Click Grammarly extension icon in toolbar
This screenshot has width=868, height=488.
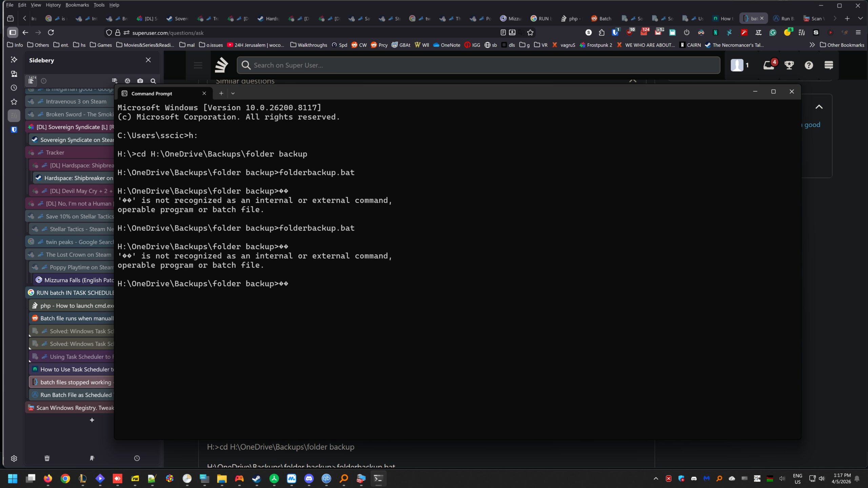[x=773, y=33]
